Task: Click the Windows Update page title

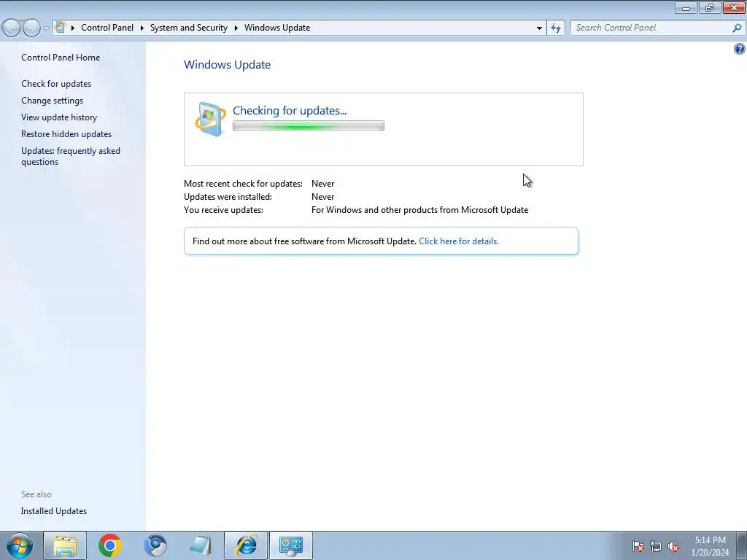Action: (228, 65)
